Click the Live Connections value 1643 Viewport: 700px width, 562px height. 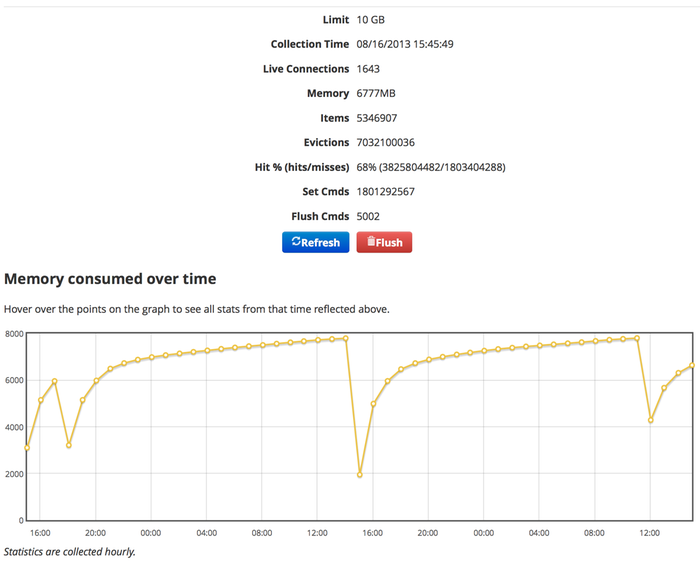[x=367, y=69]
